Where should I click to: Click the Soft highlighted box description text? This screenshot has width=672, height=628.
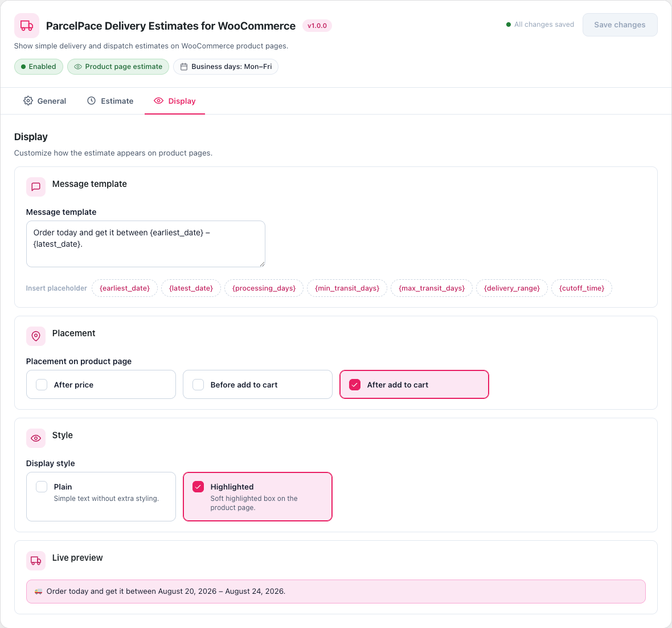click(254, 503)
